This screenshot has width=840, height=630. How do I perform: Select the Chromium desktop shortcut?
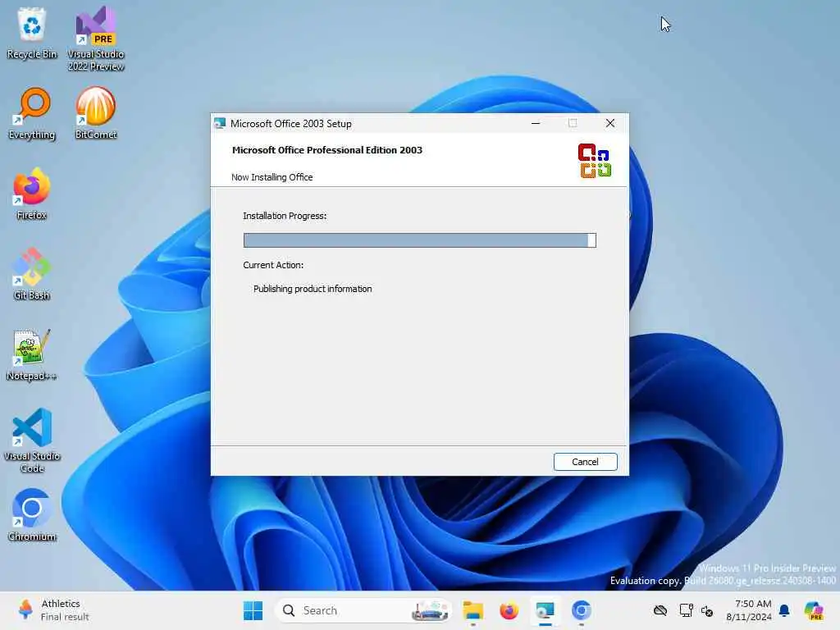point(32,515)
